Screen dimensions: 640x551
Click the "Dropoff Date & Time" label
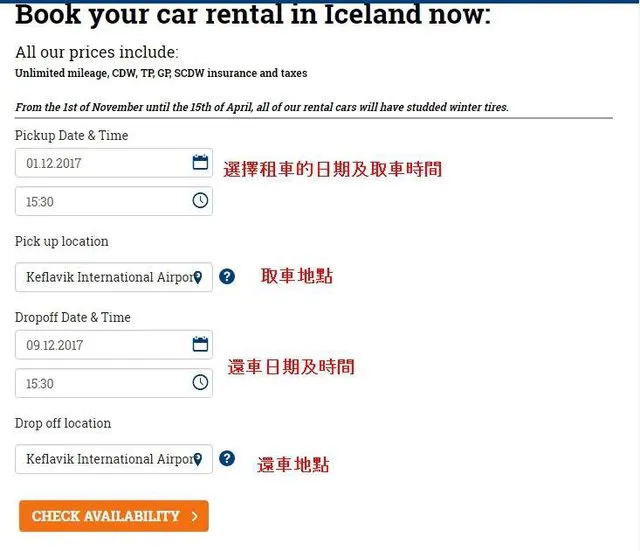[73, 317]
